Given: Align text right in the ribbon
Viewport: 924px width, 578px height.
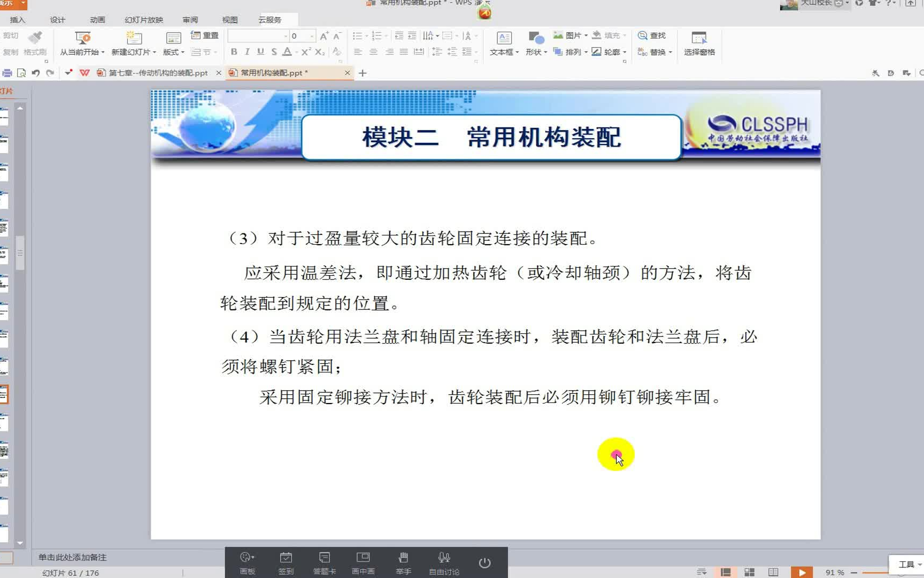Looking at the screenshot, I should click(389, 52).
